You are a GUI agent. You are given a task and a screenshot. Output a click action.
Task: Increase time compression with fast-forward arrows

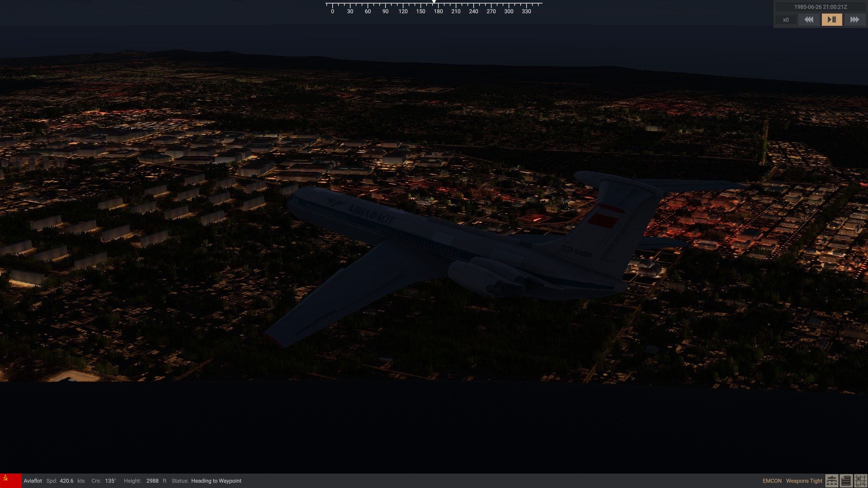tap(854, 20)
